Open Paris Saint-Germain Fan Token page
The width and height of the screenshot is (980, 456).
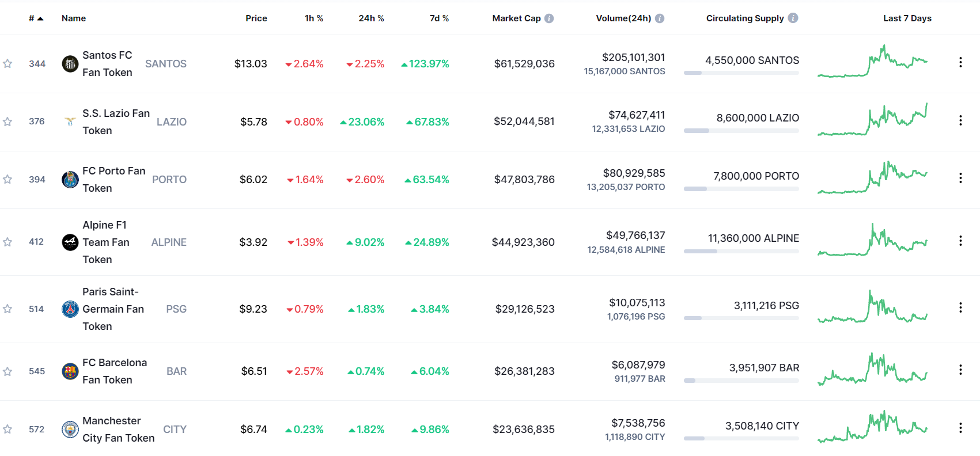113,309
